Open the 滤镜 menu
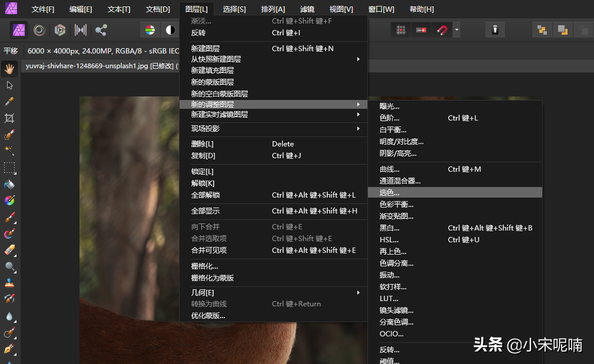 (x=307, y=9)
